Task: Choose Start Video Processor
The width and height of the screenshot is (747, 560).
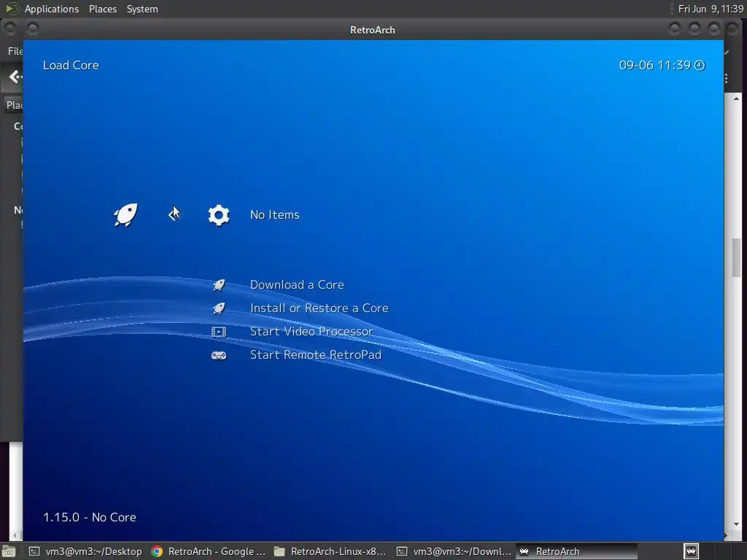Action: pyautogui.click(x=311, y=332)
